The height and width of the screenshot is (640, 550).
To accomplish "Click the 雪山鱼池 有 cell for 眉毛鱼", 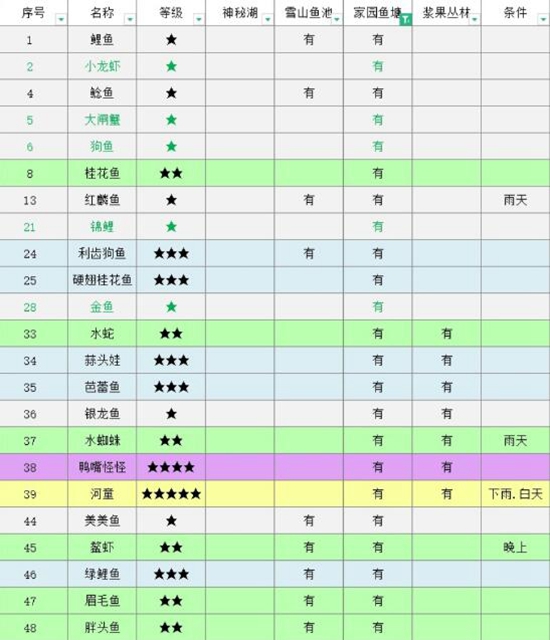I will click(x=309, y=601).
